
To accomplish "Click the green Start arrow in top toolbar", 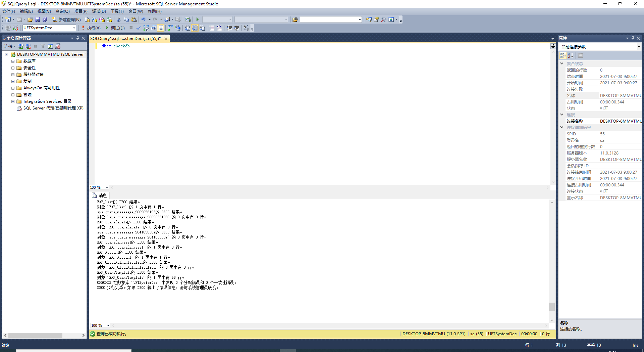I will [198, 19].
